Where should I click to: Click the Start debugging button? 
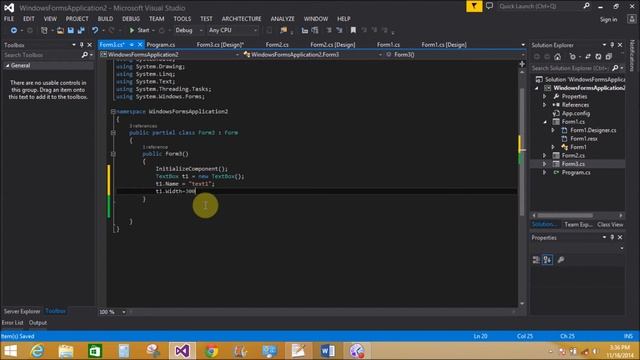coord(139,30)
